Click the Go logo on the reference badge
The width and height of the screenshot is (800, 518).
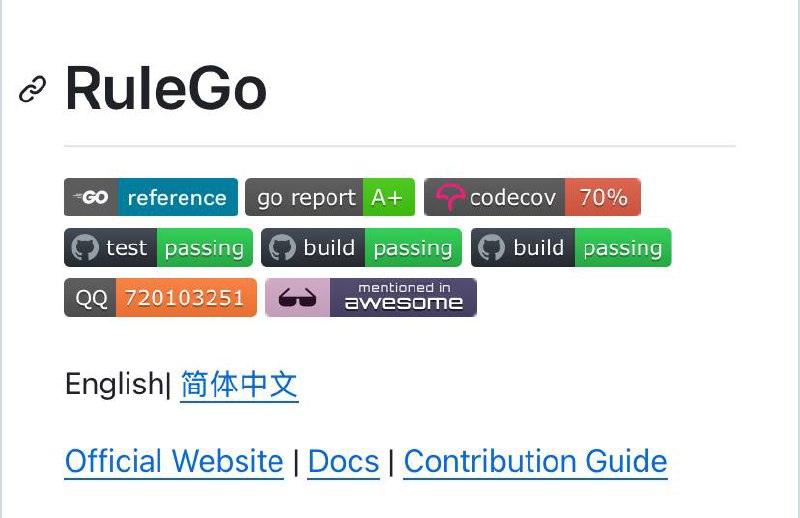[91, 197]
